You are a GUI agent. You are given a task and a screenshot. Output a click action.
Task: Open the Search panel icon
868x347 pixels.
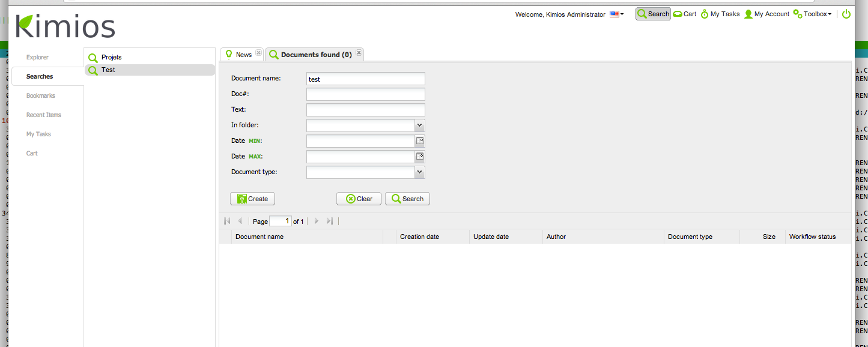(x=642, y=13)
